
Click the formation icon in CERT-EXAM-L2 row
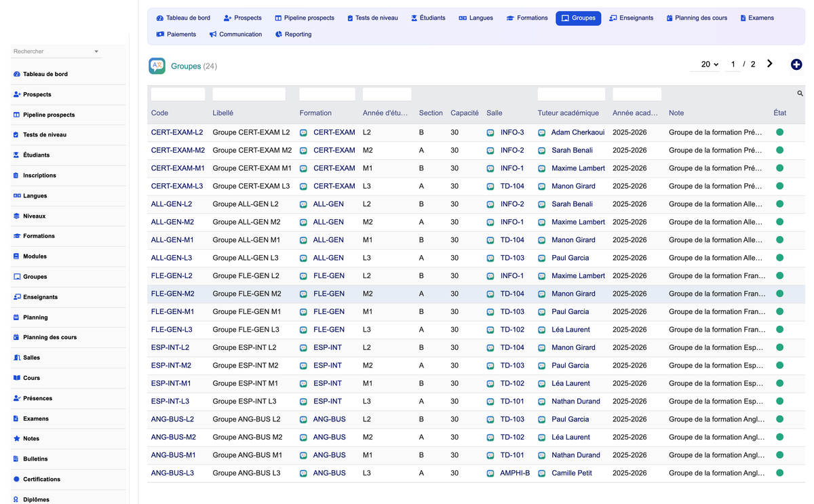tap(303, 133)
